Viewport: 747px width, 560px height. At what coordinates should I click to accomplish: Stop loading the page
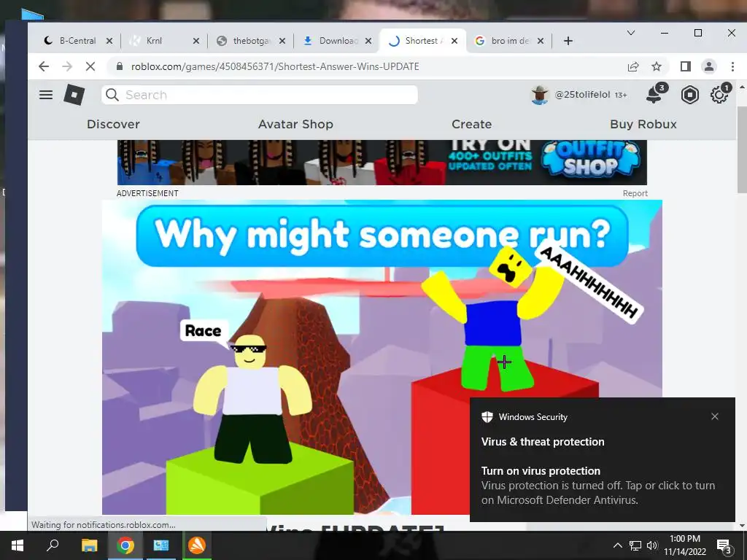pyautogui.click(x=90, y=66)
